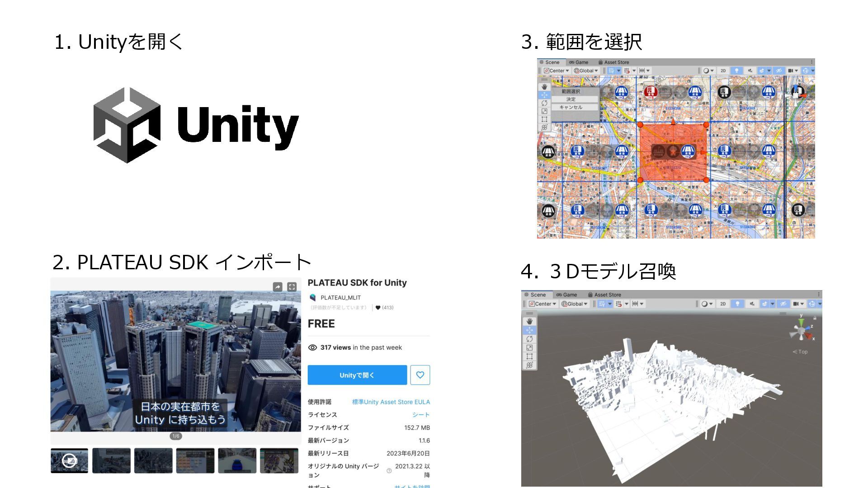
Task: Click the シート license link
Action: click(x=421, y=414)
